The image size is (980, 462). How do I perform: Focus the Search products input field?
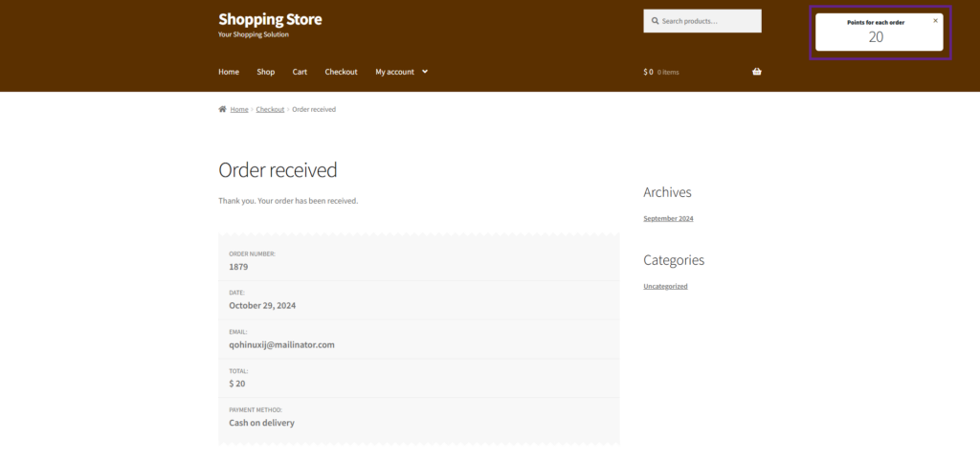click(708, 21)
